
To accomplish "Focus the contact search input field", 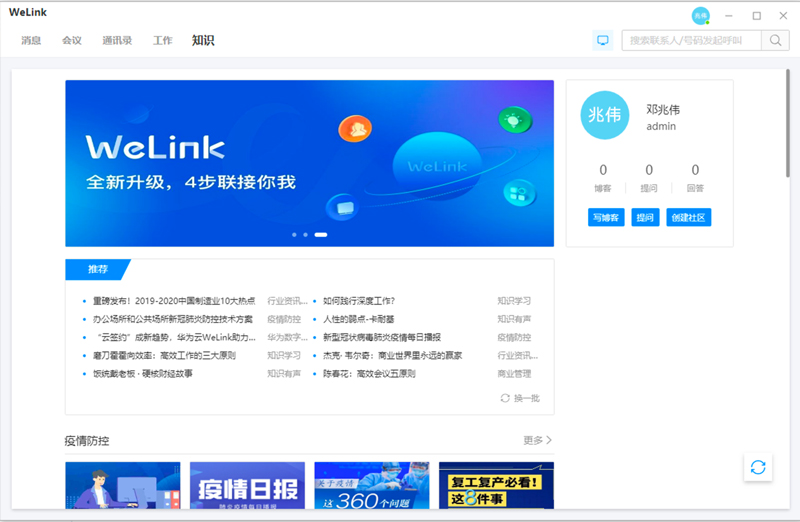I will 691,40.
